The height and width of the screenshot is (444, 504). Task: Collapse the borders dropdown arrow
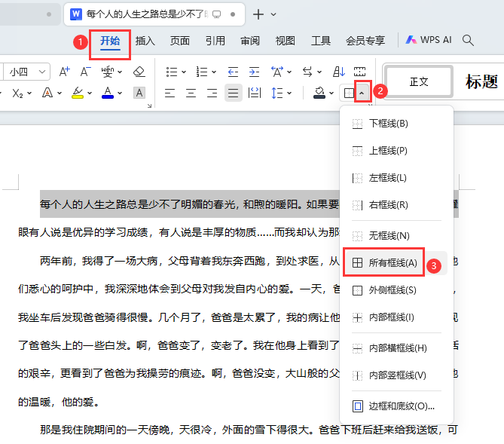point(362,93)
